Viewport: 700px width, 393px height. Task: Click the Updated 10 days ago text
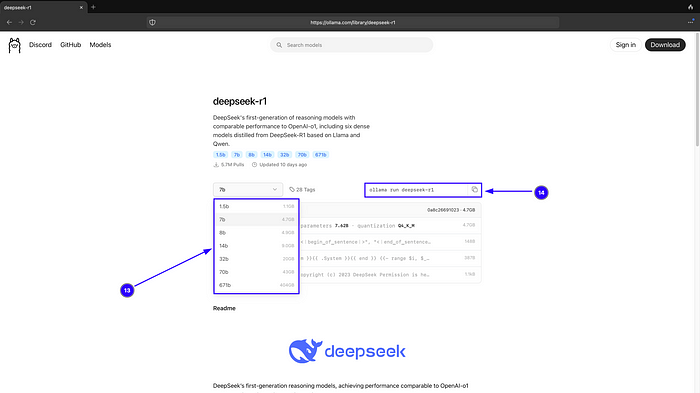[x=279, y=165]
